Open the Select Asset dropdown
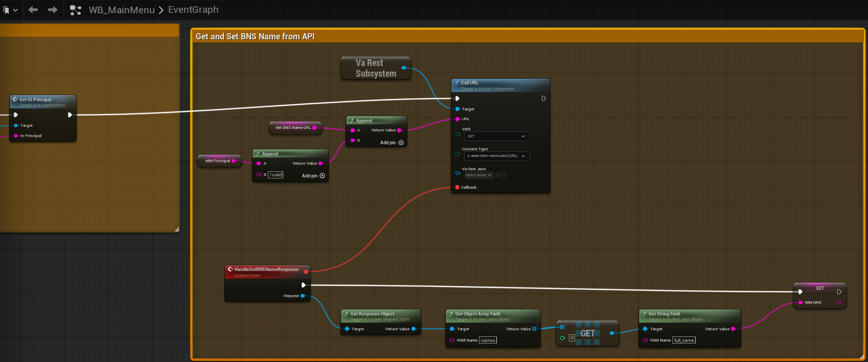The width and height of the screenshot is (868, 362). point(478,175)
